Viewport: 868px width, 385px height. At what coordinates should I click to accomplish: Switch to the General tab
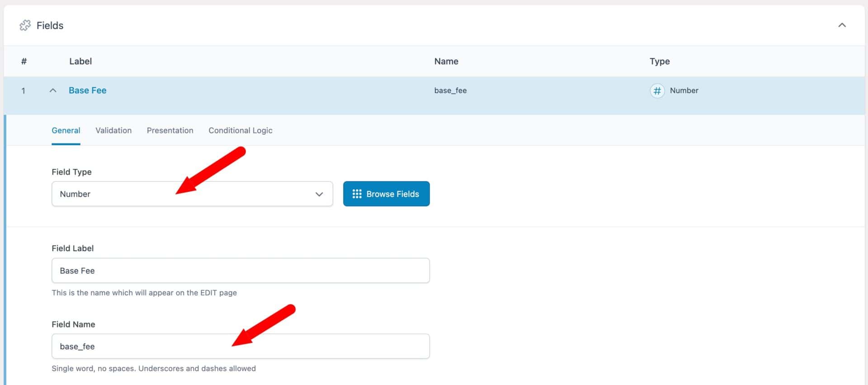[66, 130]
